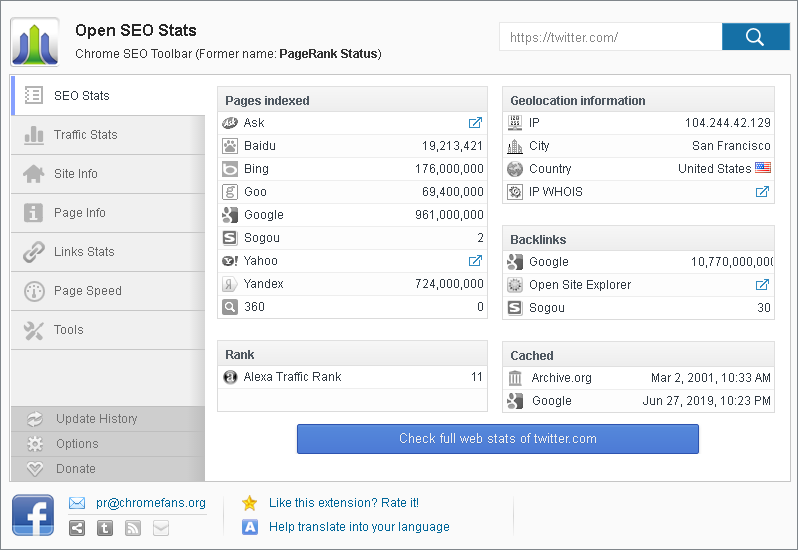
Task: Click the Ask search engine icon
Action: pyautogui.click(x=230, y=123)
